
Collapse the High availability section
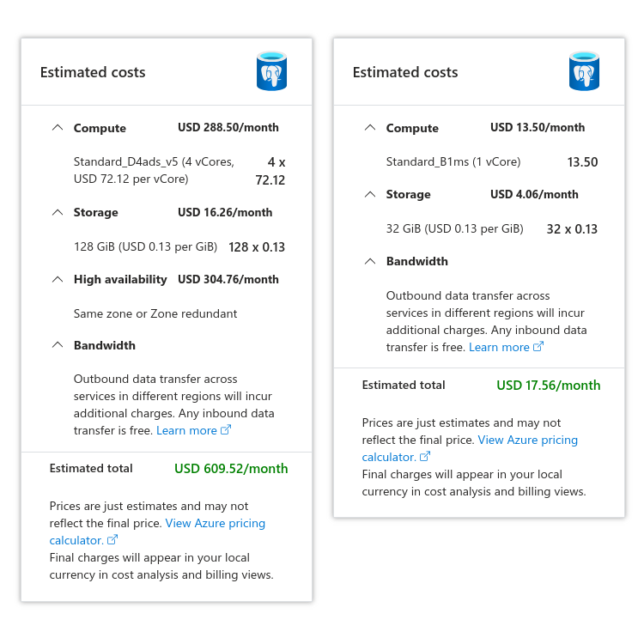tap(58, 279)
